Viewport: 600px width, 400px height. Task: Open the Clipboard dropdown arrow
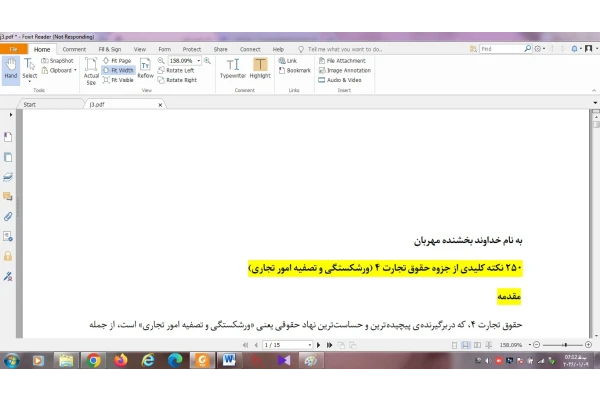coord(75,70)
